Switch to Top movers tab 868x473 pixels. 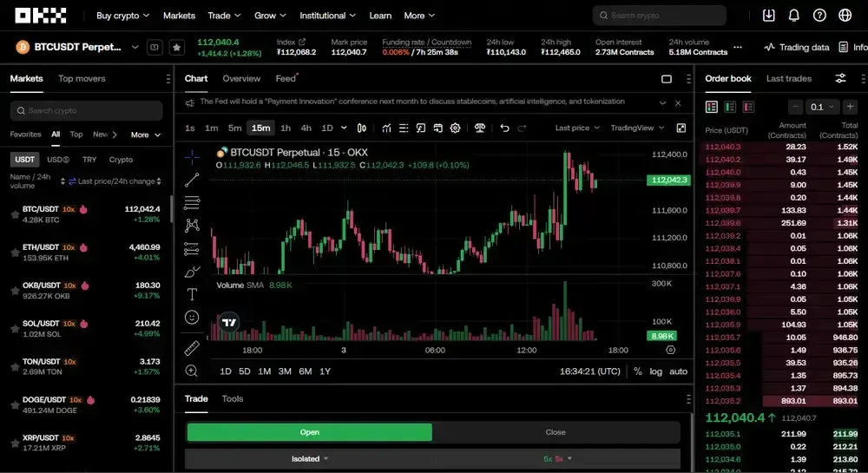click(82, 79)
